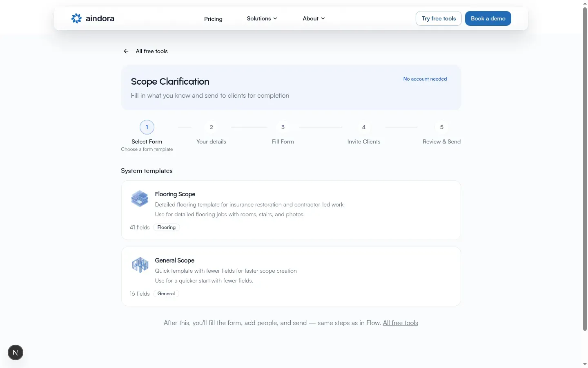The width and height of the screenshot is (588, 368).
Task: Click the aindora pinwheel logo icon
Action: 76,18
